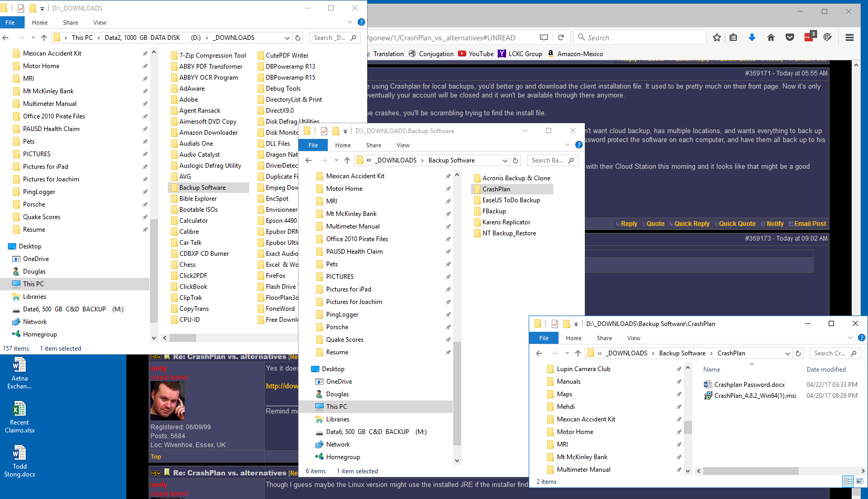868x499 pixels.
Task: Open Firefox downloads arrow icon
Action: (752, 37)
